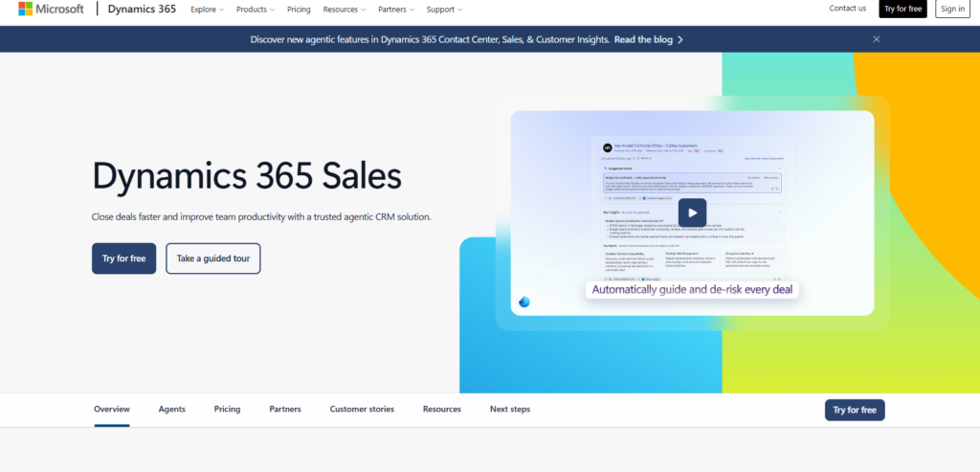Click the Automatically guide and de-risk caption
This screenshot has width=980, height=472.
(692, 289)
